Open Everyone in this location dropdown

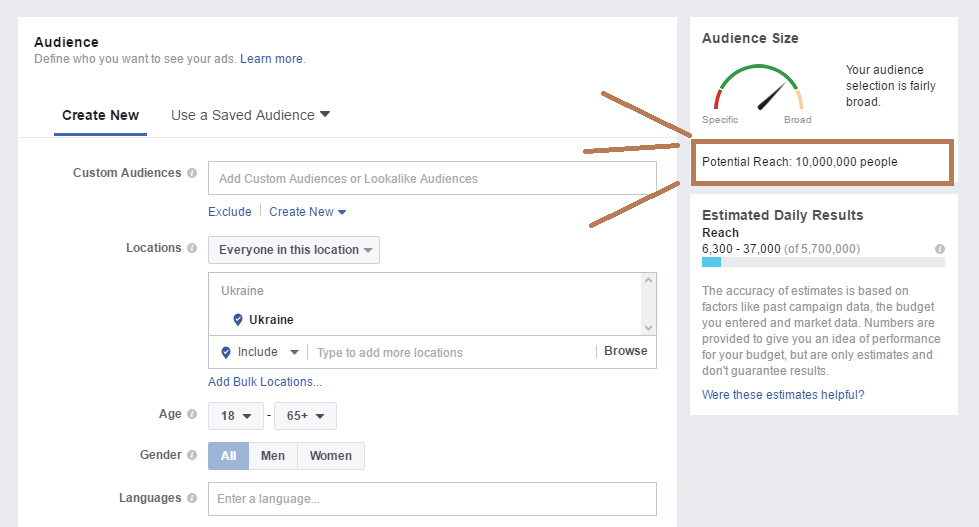pyautogui.click(x=294, y=250)
